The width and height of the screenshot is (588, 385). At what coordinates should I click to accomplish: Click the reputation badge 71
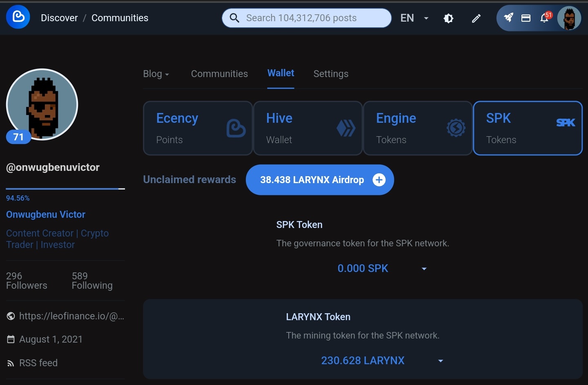point(18,137)
